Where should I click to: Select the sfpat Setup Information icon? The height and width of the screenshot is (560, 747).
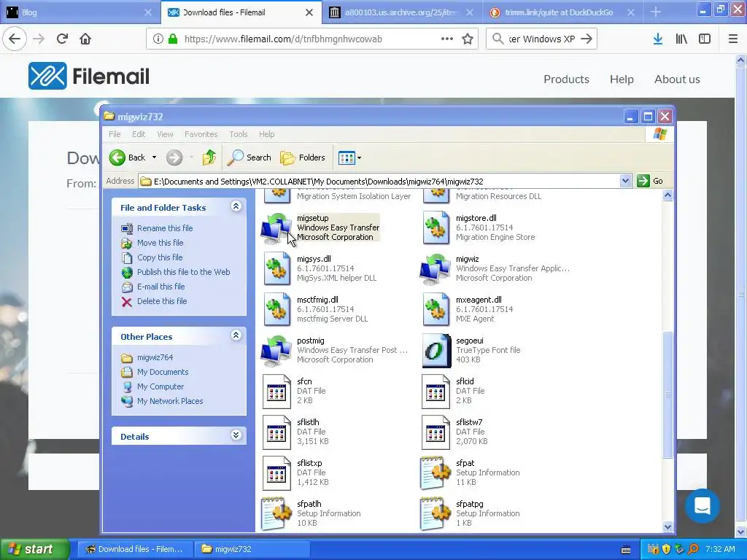(436, 473)
